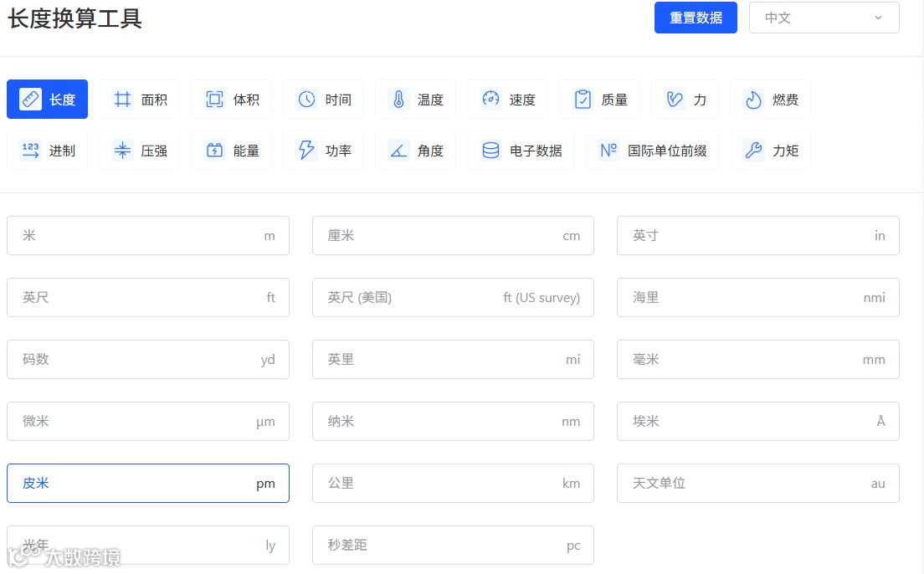Focus the 天文单位 (au) input field

(x=757, y=484)
